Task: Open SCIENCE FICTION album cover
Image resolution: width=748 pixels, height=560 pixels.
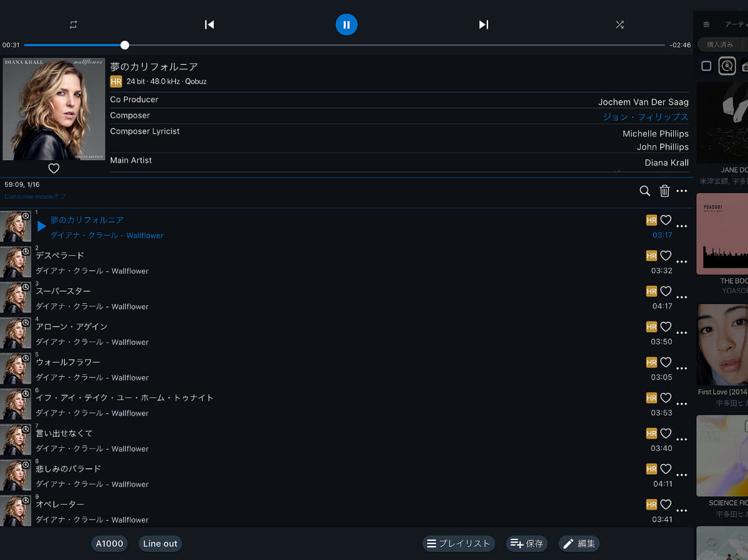Action: point(722,455)
